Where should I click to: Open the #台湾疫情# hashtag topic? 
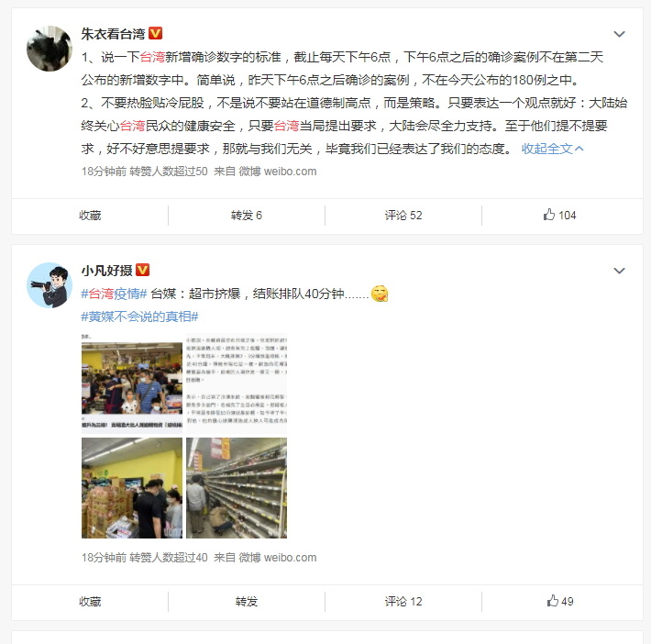(114, 294)
